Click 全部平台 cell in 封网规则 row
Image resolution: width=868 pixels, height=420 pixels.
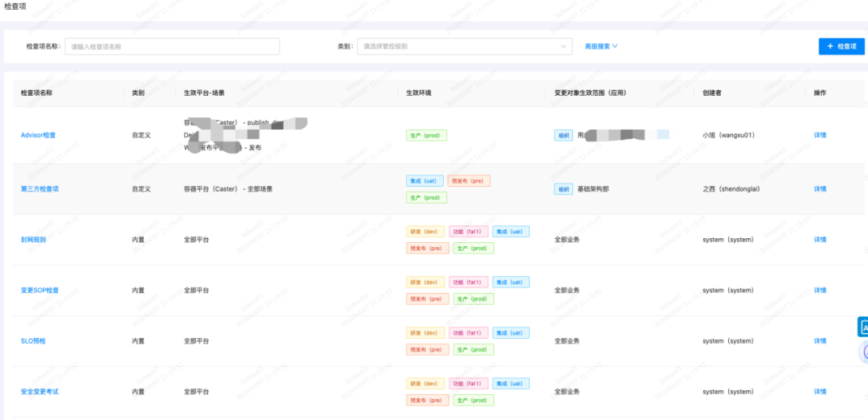(196, 240)
